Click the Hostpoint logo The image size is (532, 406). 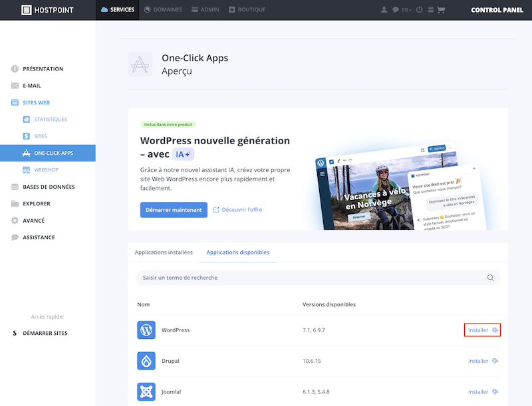[x=47, y=10]
